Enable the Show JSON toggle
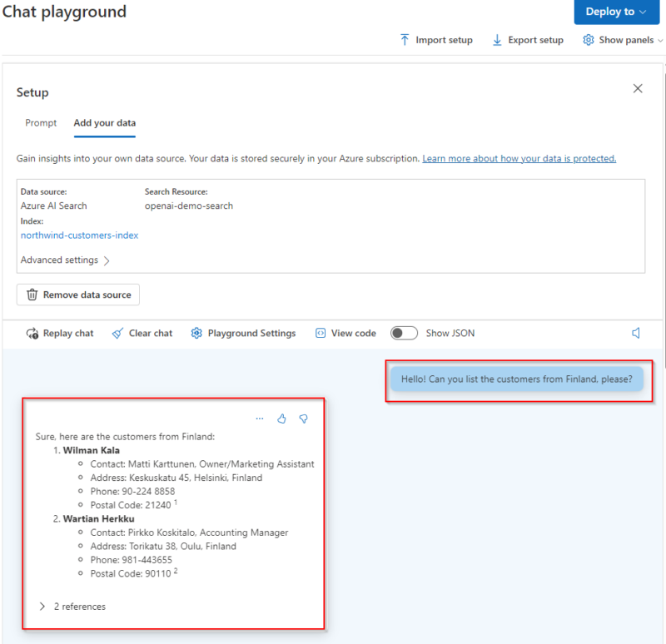This screenshot has height=644, width=666. click(404, 332)
